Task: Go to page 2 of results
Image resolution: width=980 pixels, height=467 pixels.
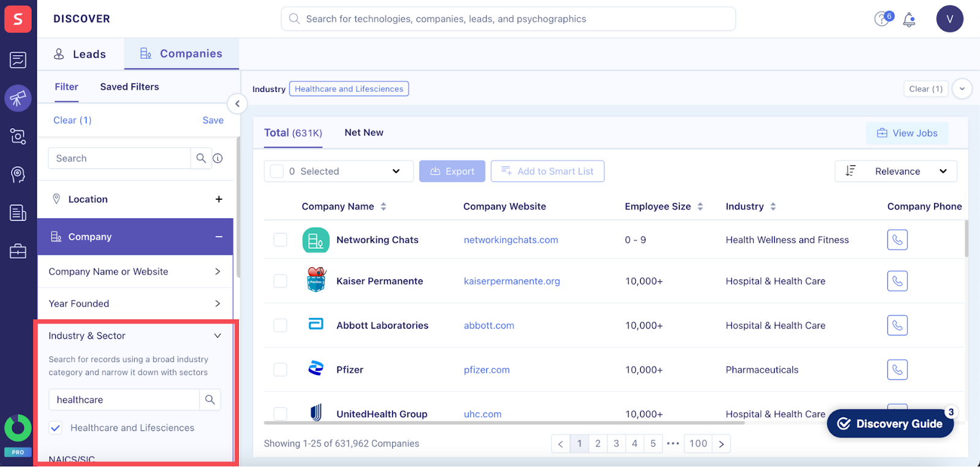Action: pos(598,444)
